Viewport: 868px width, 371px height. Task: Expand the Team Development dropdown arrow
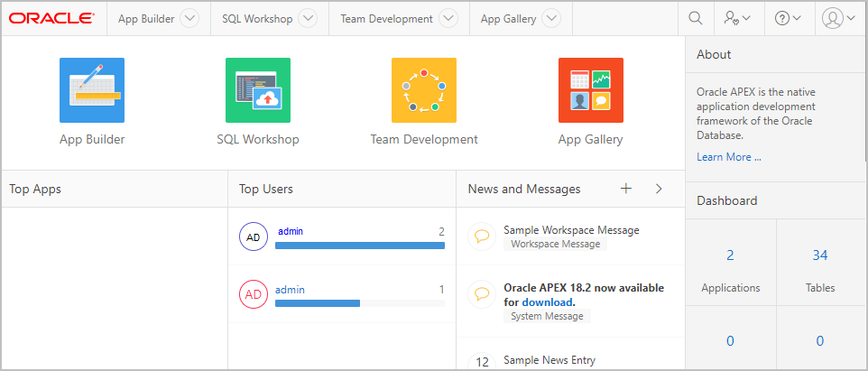448,18
